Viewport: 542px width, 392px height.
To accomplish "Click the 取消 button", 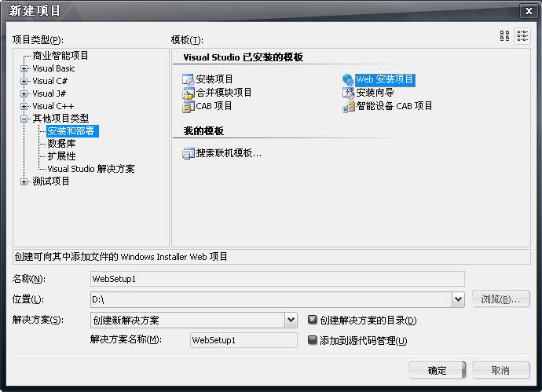I will tap(500, 371).
